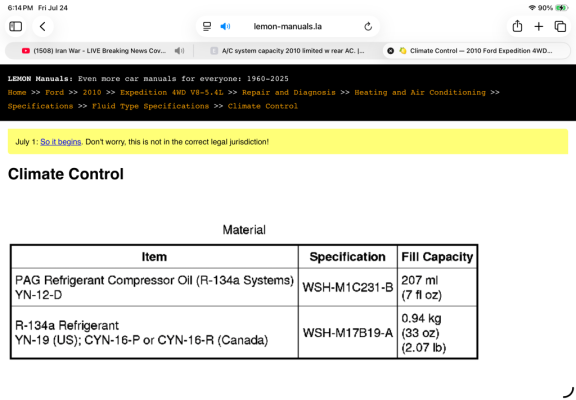576x400 pixels.
Task: Open Heating and Air Conditioning breadcrumb
Action: [420, 93]
